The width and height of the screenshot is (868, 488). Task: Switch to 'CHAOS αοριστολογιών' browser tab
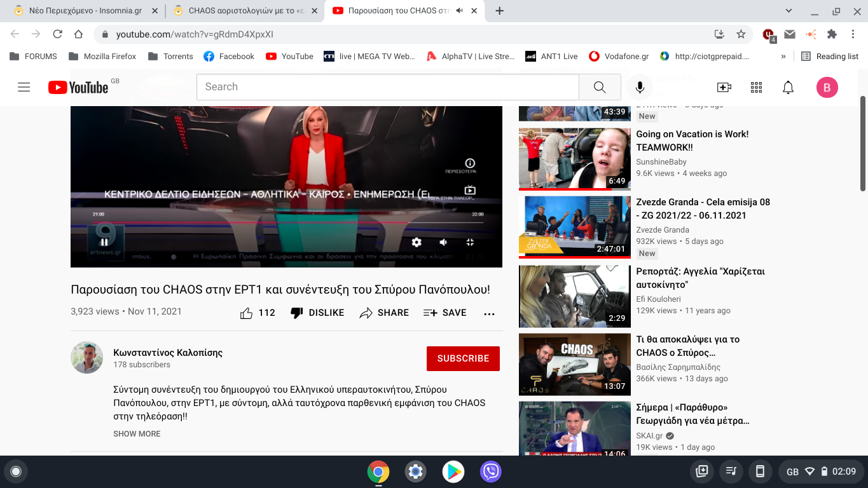point(245,11)
